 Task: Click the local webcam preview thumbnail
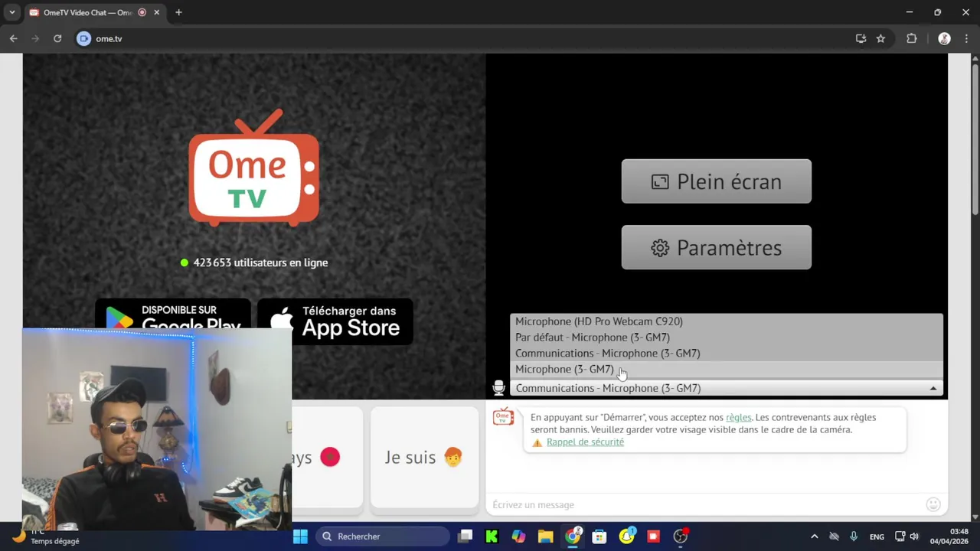(x=157, y=429)
